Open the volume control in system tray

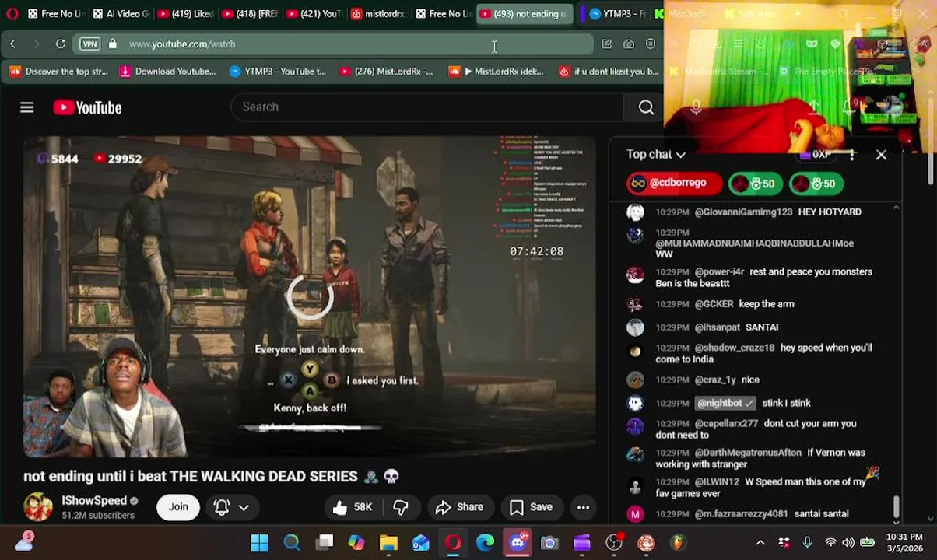pos(848,543)
